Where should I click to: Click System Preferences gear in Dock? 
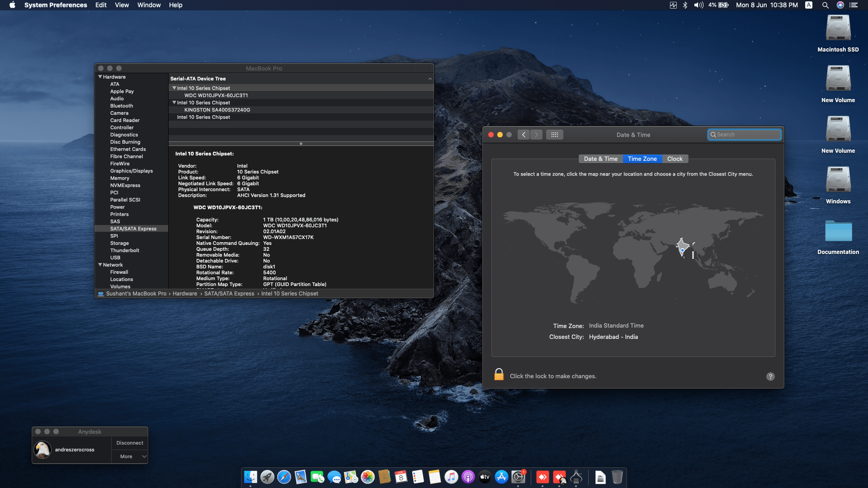(518, 477)
